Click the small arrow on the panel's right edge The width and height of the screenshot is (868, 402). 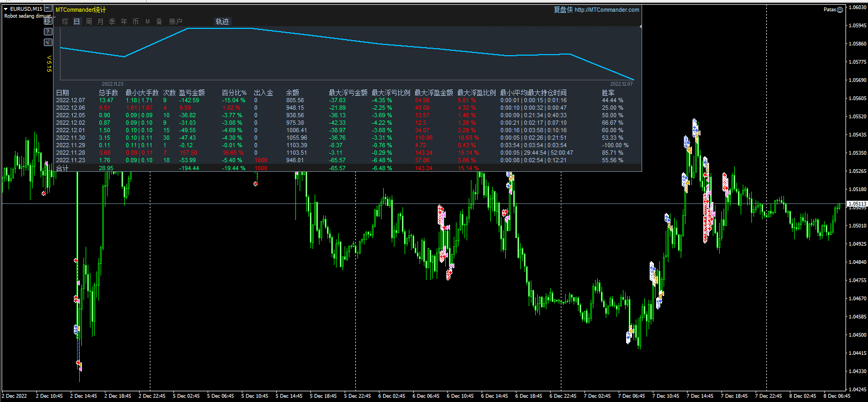[640, 26]
